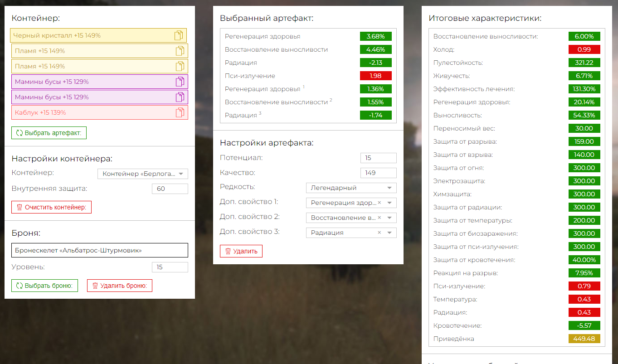The image size is (618, 364).
Task: Click the 20.14% value
Action: pyautogui.click(x=584, y=102)
